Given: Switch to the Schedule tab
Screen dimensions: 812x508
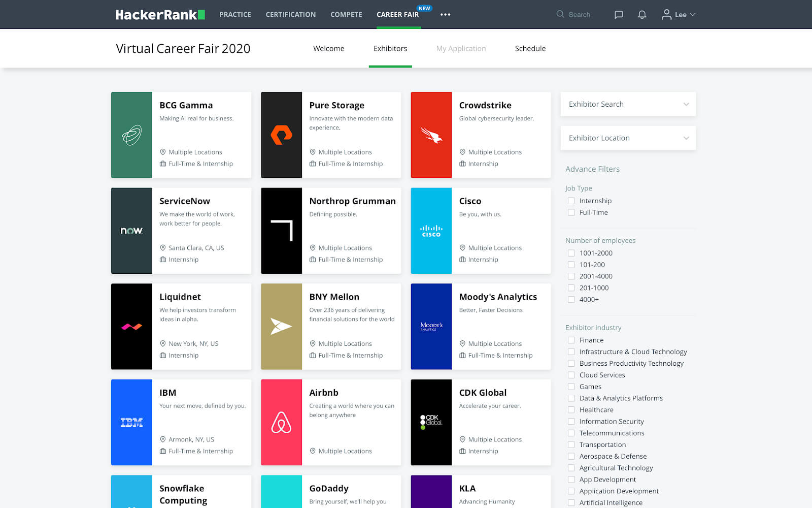Looking at the screenshot, I should pyautogui.click(x=530, y=48).
